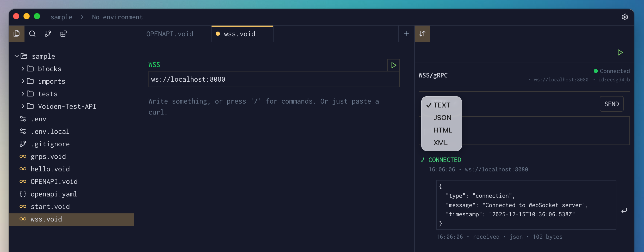Open the file explorer sidebar panel
Image resolution: width=644 pixels, height=252 pixels.
[x=17, y=34]
